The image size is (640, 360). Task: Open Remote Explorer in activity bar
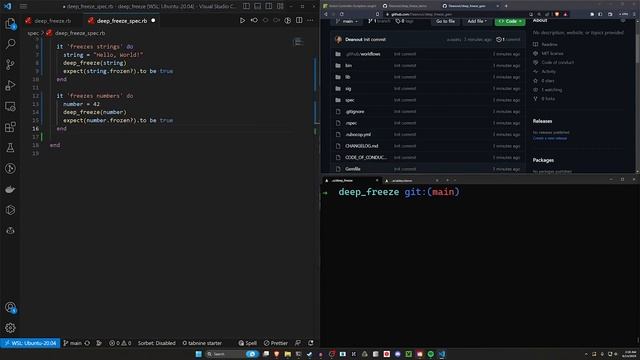point(11,107)
